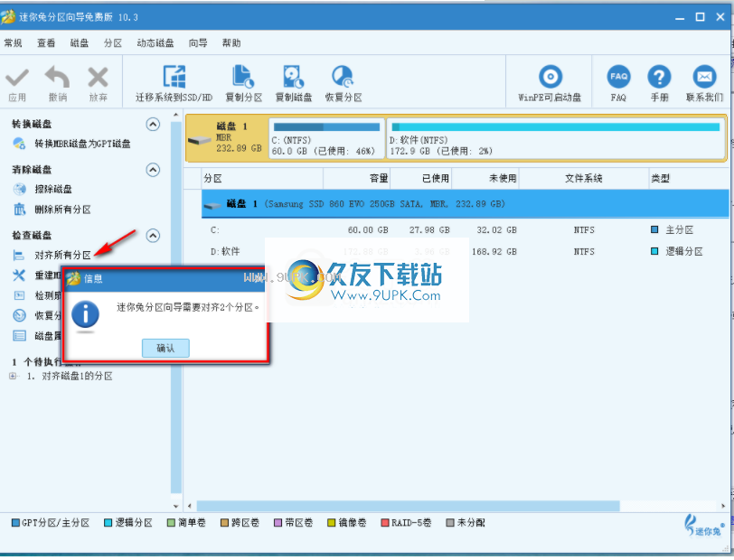Select the Samsung SSD 860 EVO disk row
This screenshot has height=560, width=734.
(x=466, y=204)
